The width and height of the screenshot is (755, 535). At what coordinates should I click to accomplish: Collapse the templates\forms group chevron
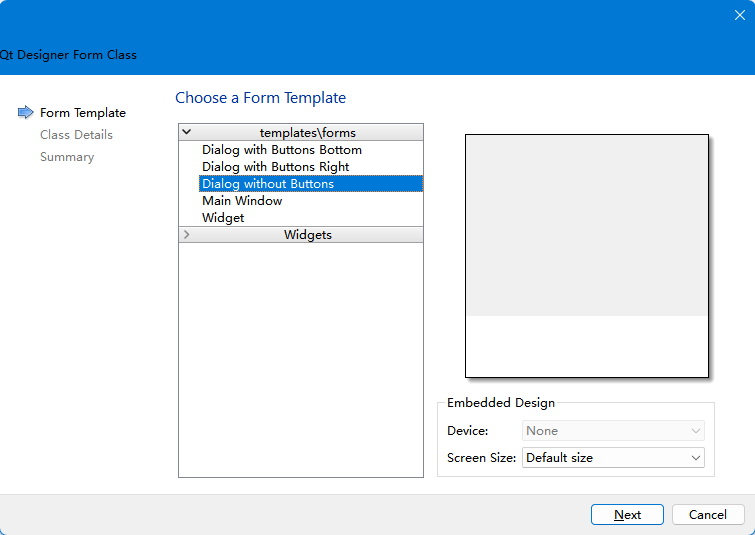(x=187, y=132)
